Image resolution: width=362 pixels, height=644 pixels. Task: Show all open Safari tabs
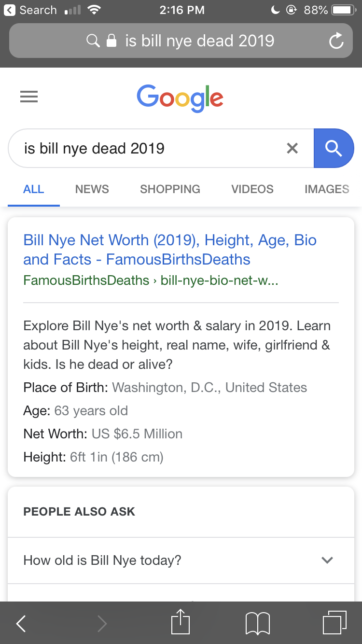pyautogui.click(x=334, y=623)
